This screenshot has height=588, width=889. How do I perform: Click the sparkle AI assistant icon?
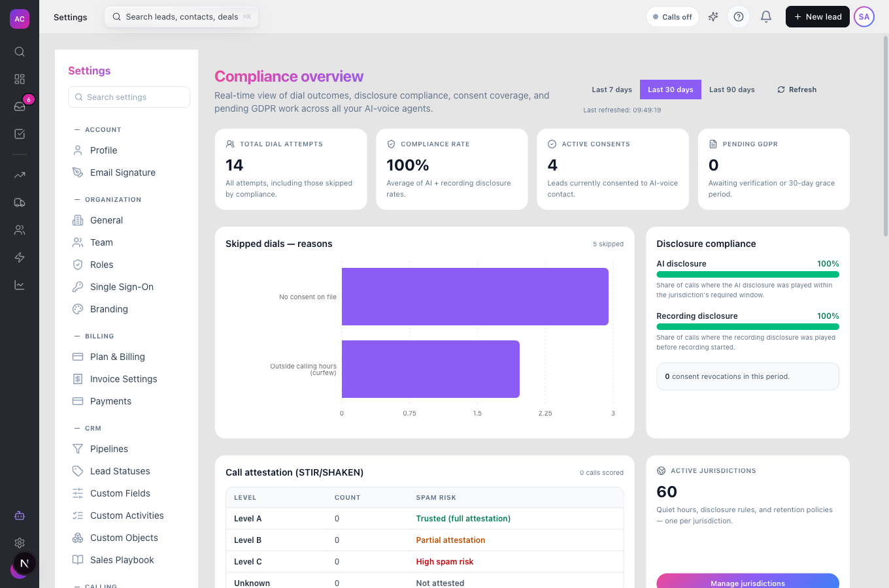coord(713,17)
